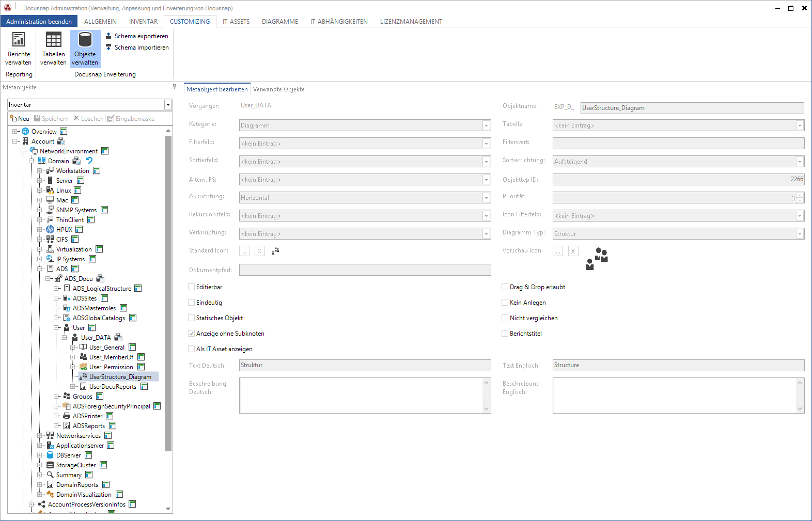Click the Neu button in Metaobjekte toolbar
This screenshot has height=521, width=812.
point(20,119)
